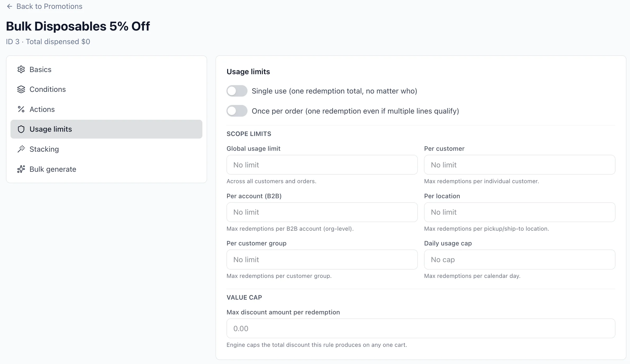Open the Actions section
Viewport: 630px width, 364px height.
pos(42,109)
